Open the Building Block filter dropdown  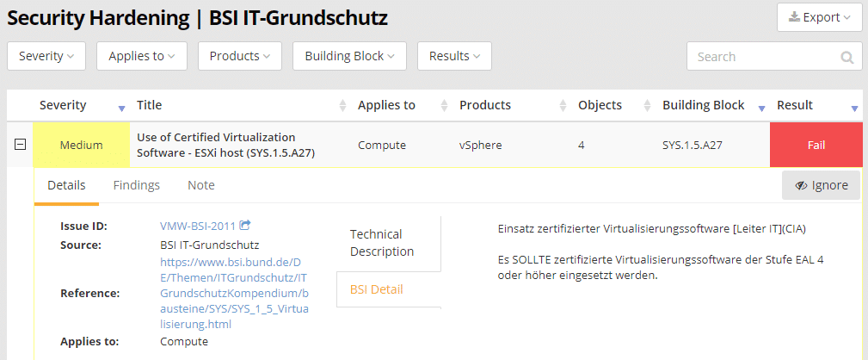tap(349, 56)
